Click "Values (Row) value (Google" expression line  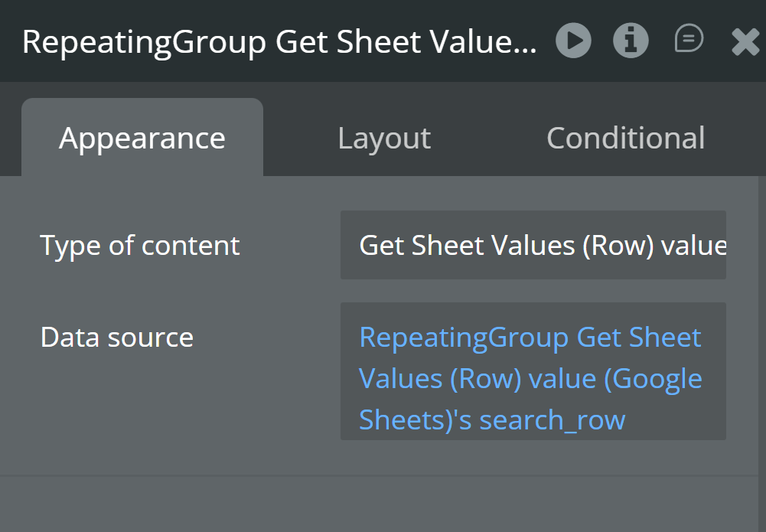(x=530, y=379)
